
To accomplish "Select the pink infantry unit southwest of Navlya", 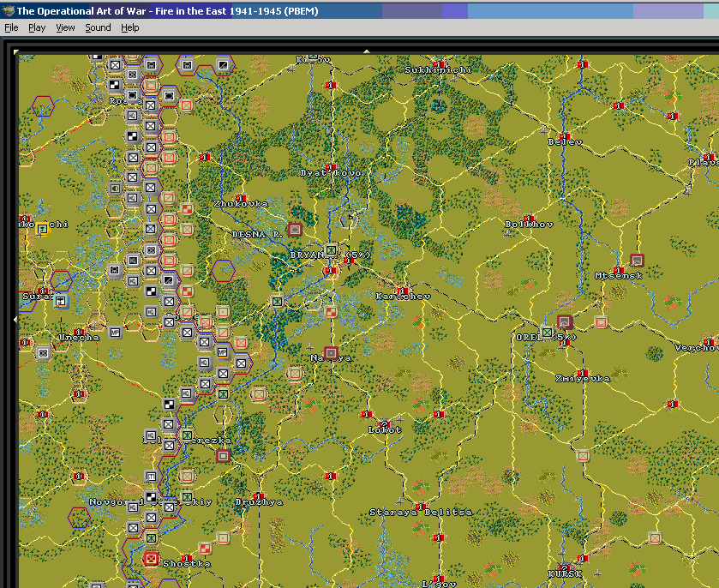I will pyautogui.click(x=295, y=374).
